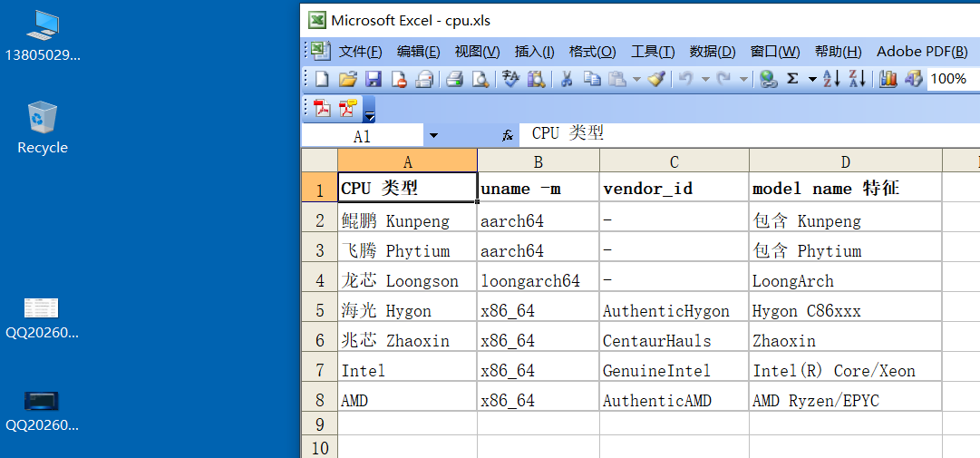
Task: Click the 100% zoom box
Action: 953,79
